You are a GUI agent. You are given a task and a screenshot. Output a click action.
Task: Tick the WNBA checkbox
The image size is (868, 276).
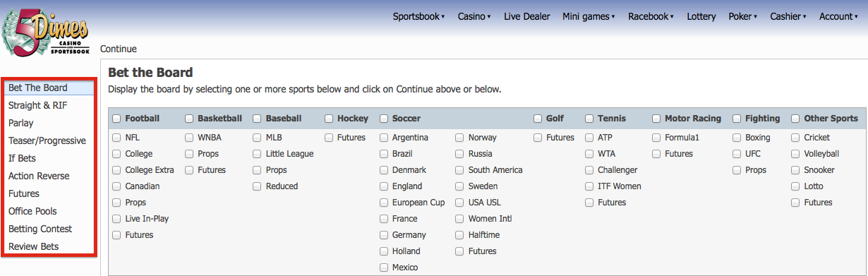(189, 138)
